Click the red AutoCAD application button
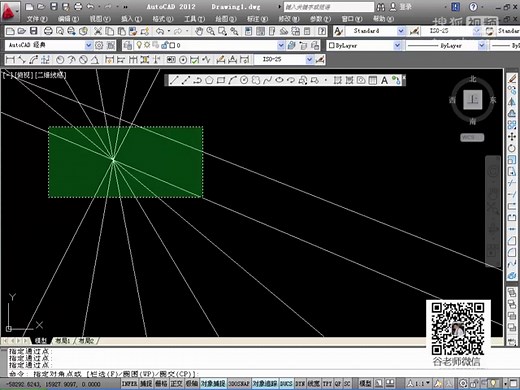This screenshot has width=520, height=390. coord(9,12)
